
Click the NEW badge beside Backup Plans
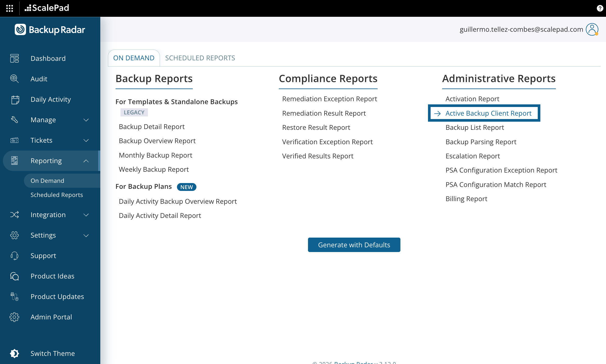point(187,187)
